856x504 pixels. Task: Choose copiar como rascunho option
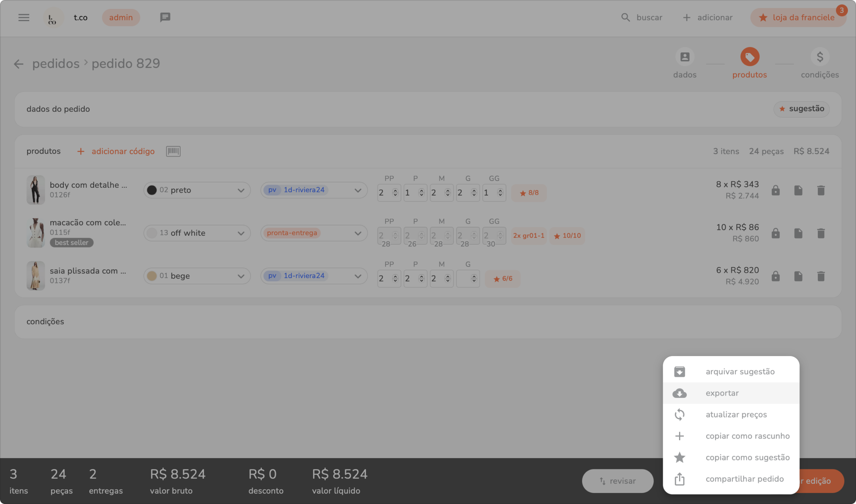click(747, 436)
